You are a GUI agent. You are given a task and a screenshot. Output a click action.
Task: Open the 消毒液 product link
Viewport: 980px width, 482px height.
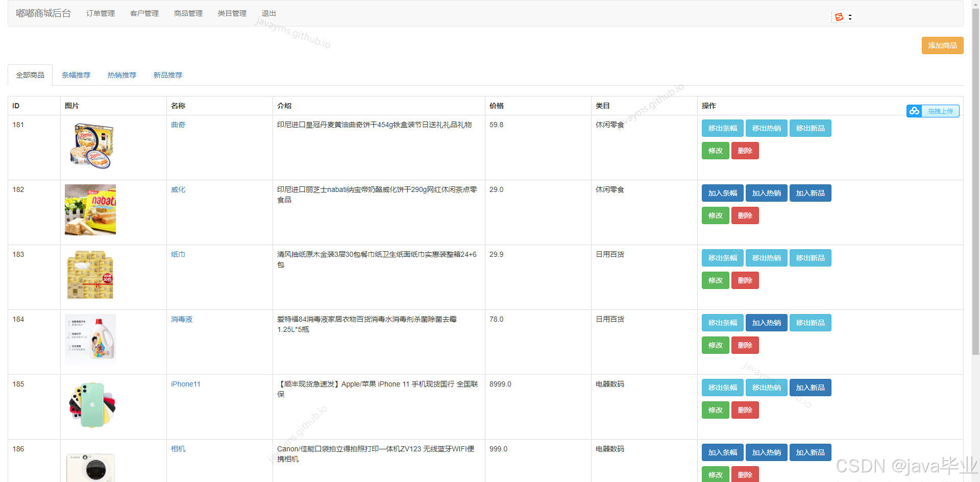[x=182, y=319]
